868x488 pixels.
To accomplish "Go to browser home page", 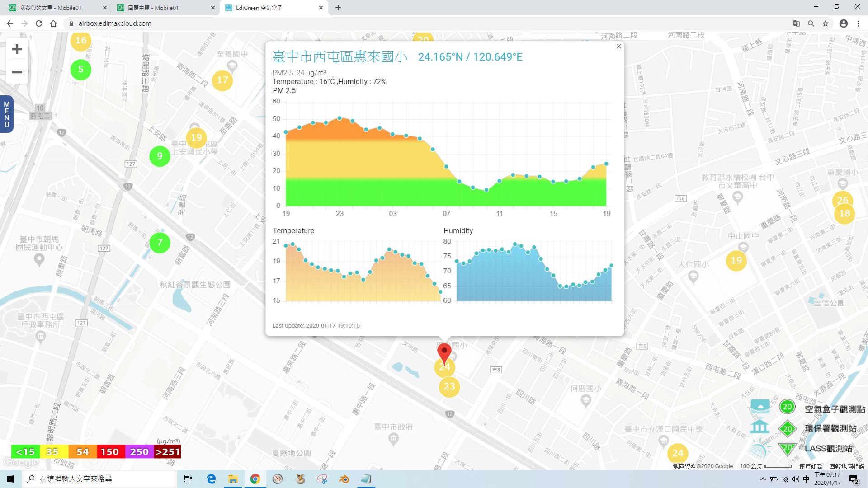I will [x=53, y=23].
